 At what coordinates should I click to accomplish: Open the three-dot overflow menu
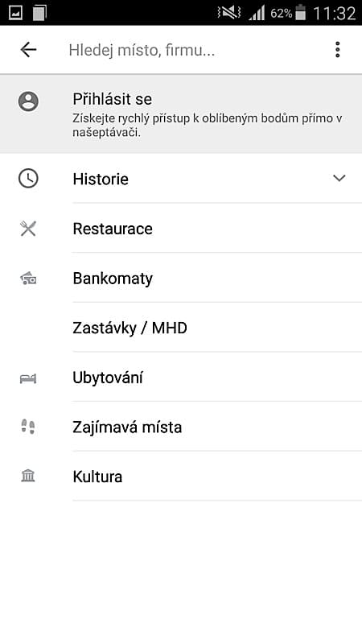click(337, 50)
